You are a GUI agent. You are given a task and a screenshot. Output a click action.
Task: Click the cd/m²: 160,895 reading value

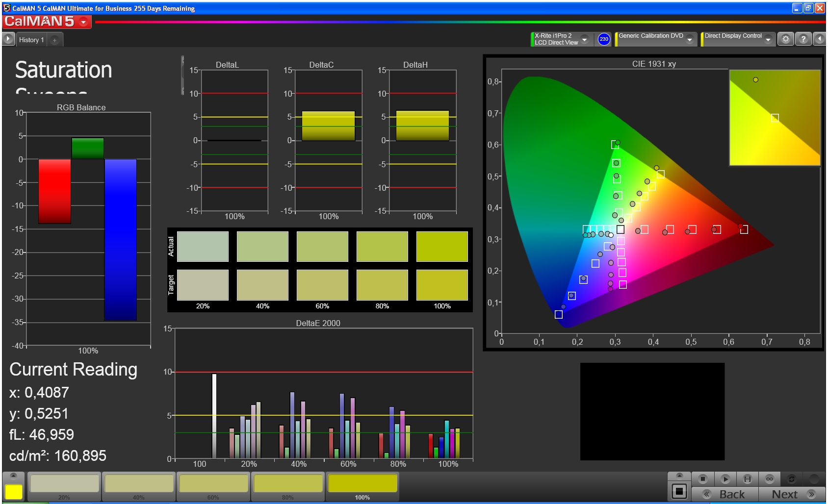(x=57, y=455)
